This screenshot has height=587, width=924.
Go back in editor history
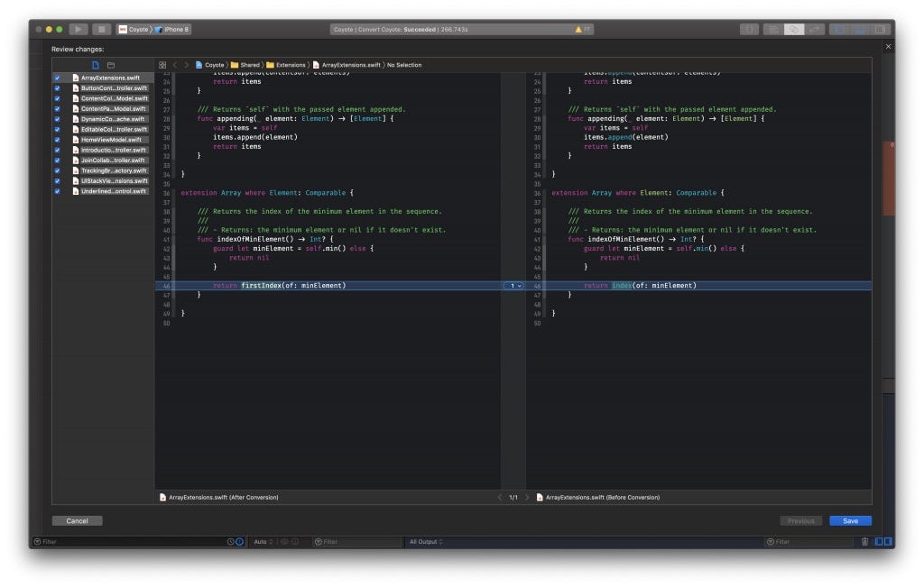(175, 65)
